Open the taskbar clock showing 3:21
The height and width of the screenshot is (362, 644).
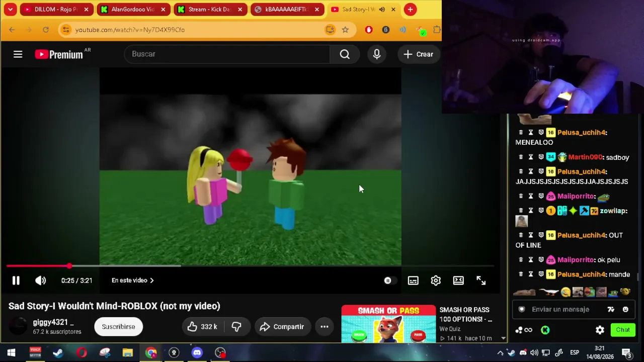pyautogui.click(x=599, y=352)
